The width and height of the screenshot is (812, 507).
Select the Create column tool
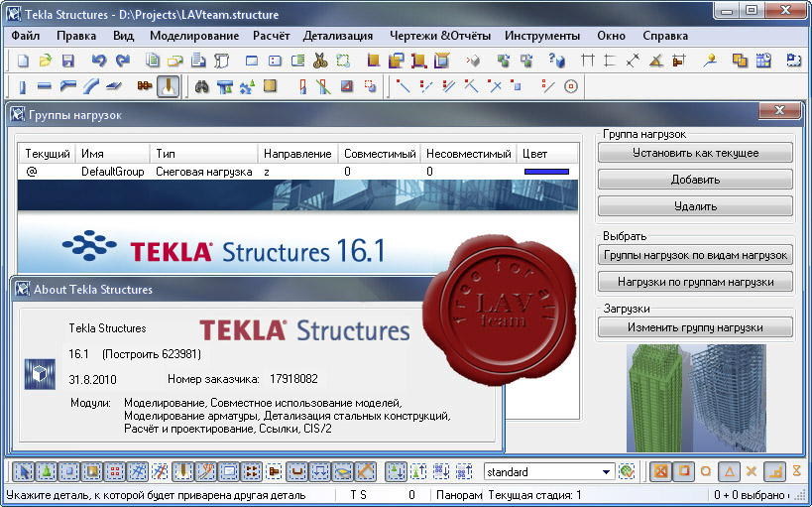coord(22,86)
